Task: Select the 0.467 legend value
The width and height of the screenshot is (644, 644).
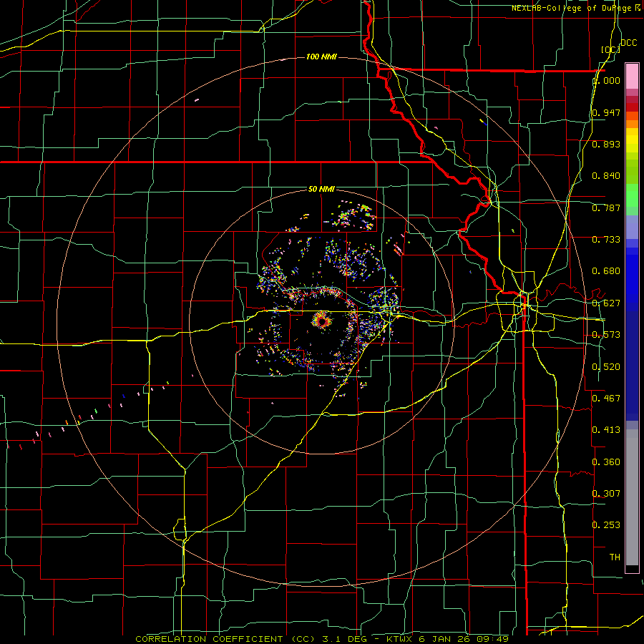Action: tap(606, 398)
